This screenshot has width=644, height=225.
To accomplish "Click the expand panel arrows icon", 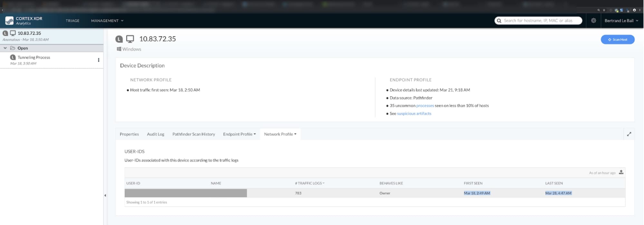I will point(629,134).
